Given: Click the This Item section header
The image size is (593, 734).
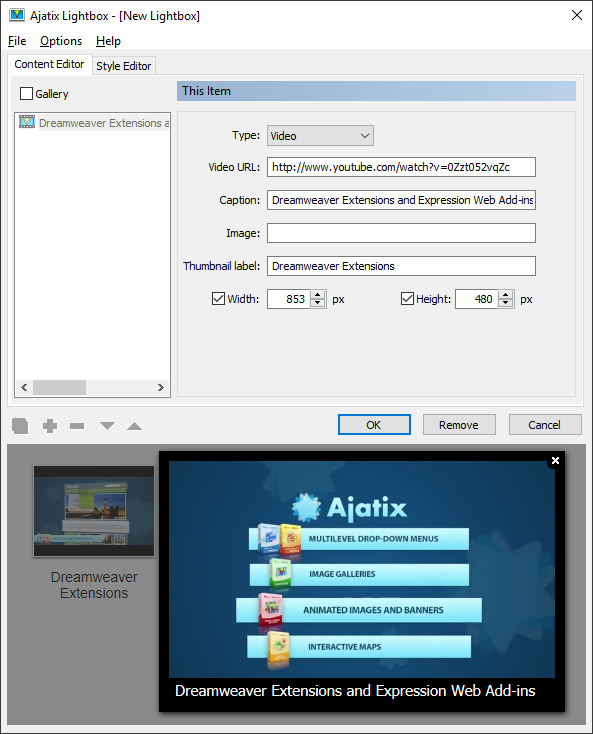Looking at the screenshot, I should point(376,91).
